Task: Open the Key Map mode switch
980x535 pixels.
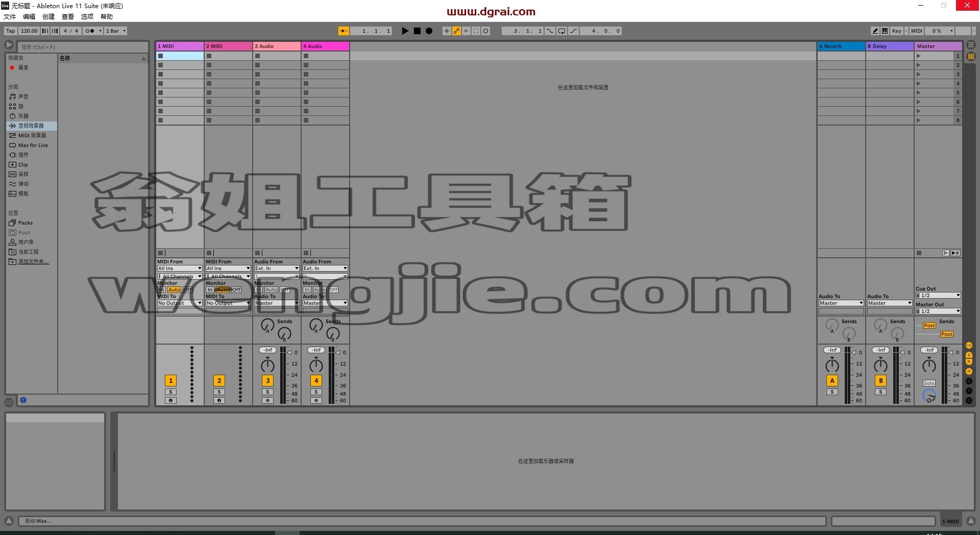Action: tap(896, 31)
